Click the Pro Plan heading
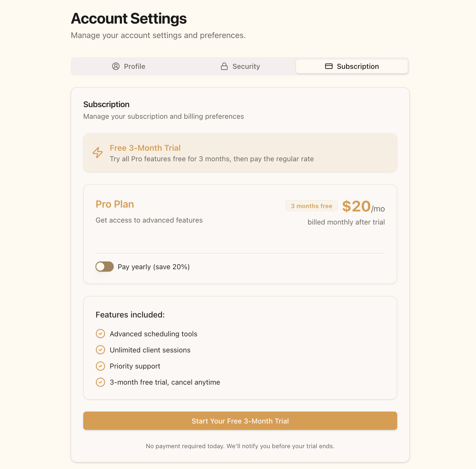 (115, 204)
